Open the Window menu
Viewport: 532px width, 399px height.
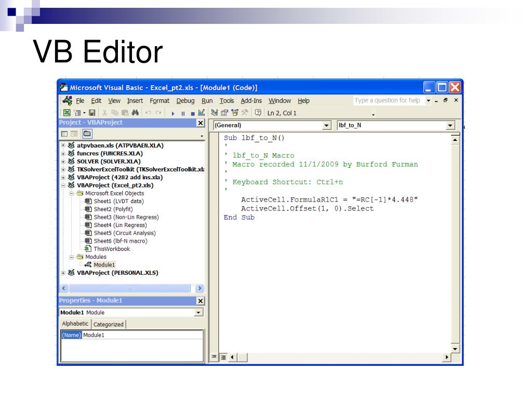point(280,101)
